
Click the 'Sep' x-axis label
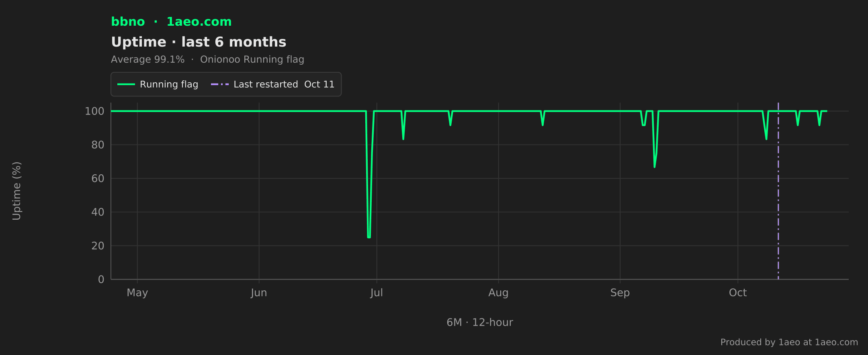(620, 293)
